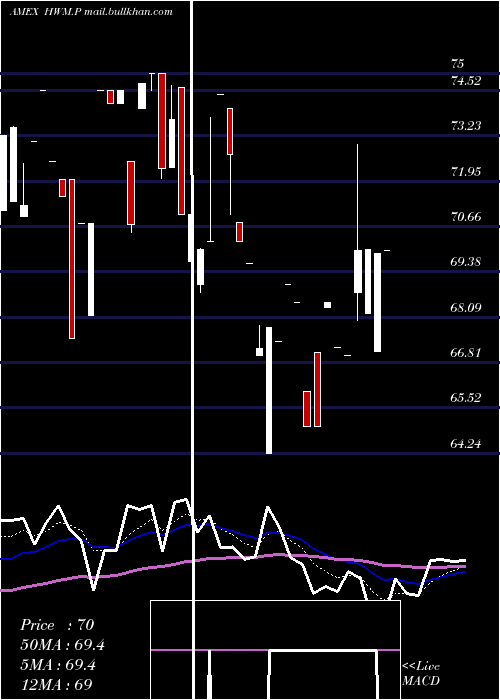Click the 12MA : 69 readout
Image resolution: width=500 pixels, height=700 pixels.
56,685
